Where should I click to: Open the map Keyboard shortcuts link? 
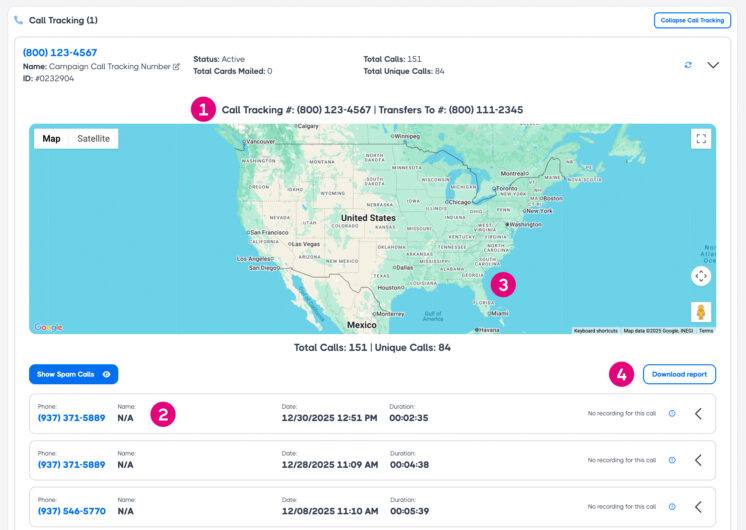pos(596,331)
